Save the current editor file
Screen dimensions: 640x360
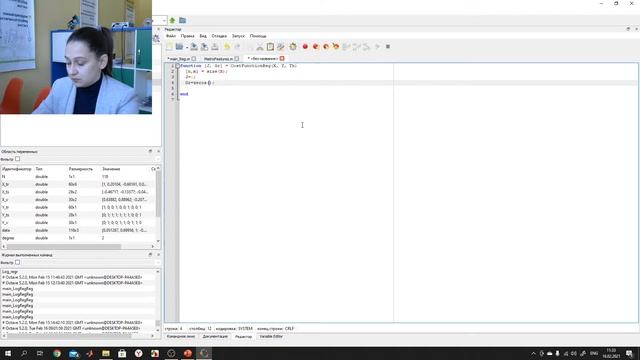(194, 47)
